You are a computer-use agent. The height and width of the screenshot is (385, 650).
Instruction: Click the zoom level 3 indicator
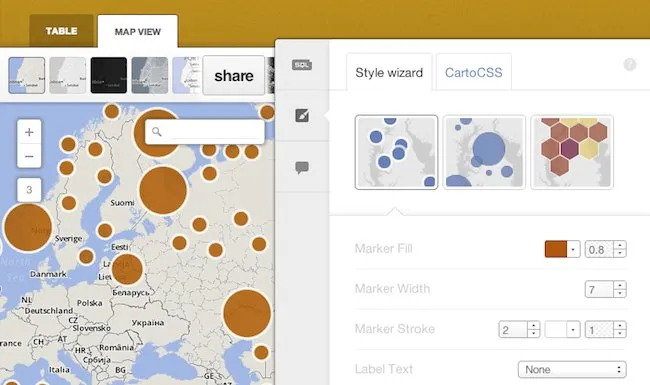tap(29, 190)
